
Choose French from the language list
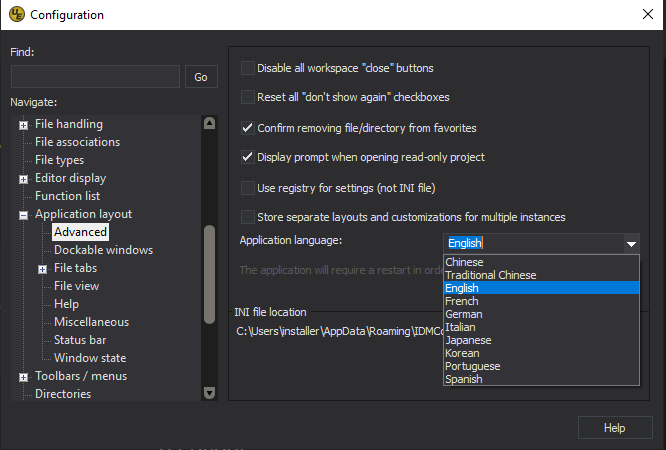541,301
